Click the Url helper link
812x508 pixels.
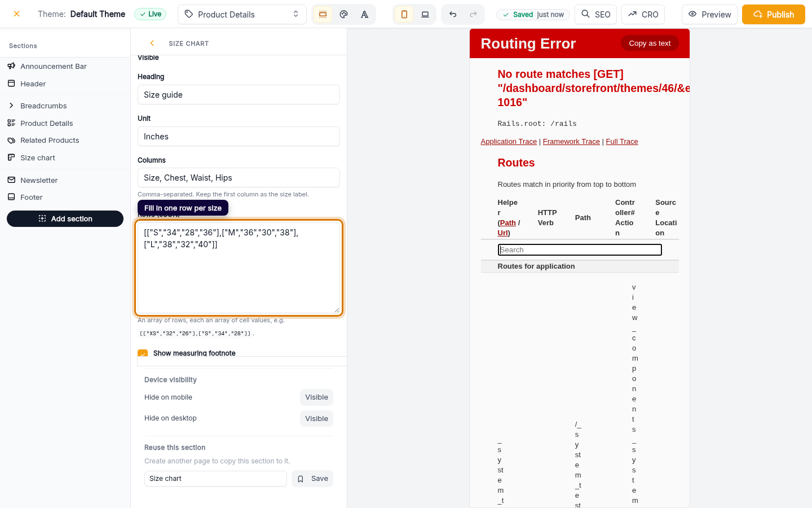pos(502,233)
